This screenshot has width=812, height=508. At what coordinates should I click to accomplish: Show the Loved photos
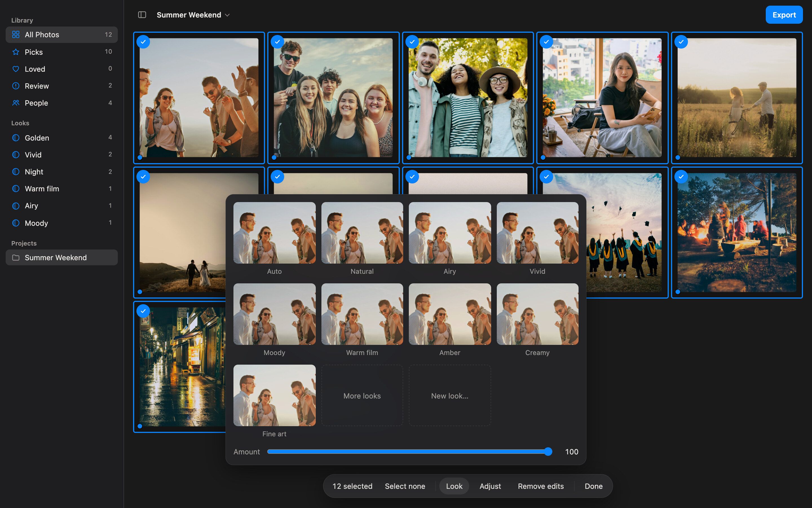coord(62,69)
